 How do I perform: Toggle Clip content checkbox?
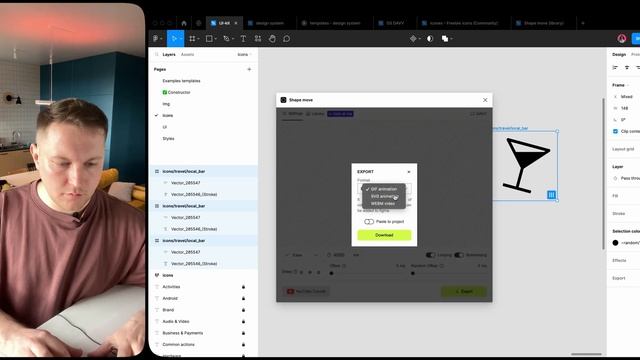tap(616, 131)
